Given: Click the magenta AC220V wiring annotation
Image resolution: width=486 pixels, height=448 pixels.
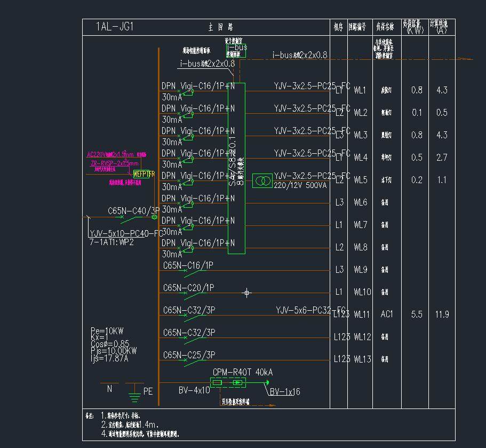Looking at the screenshot, I should click(x=116, y=154).
